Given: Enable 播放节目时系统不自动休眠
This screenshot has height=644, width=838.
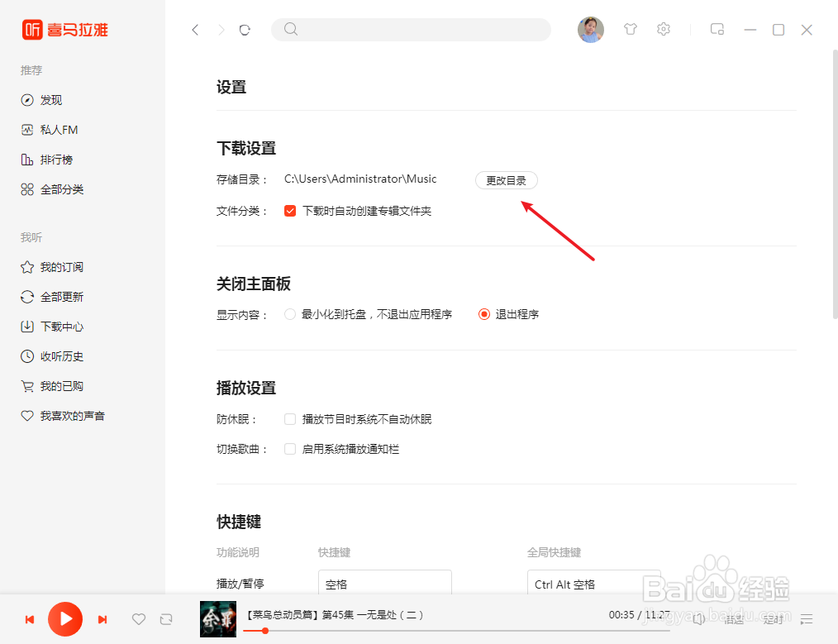Looking at the screenshot, I should click(290, 419).
